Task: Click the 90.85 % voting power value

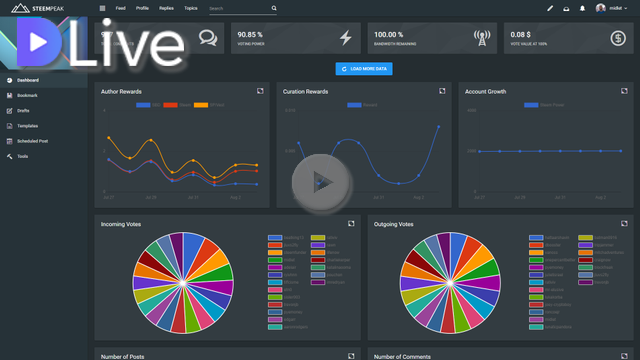Action: click(250, 35)
